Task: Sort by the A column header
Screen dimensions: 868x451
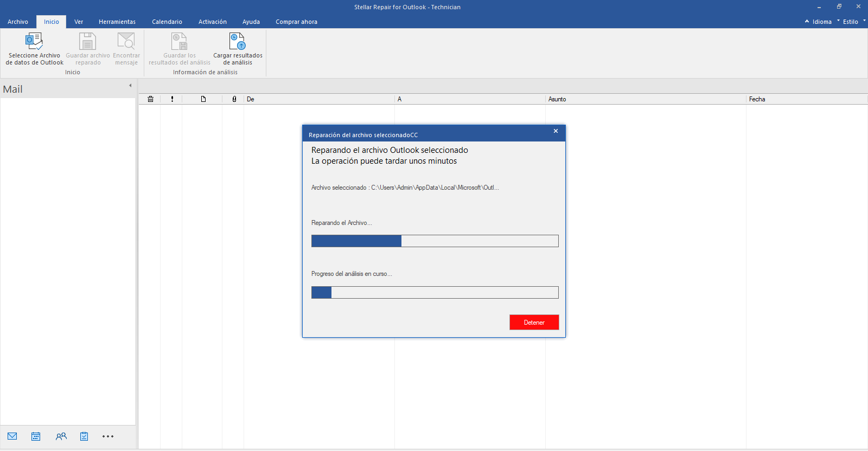Action: point(470,99)
